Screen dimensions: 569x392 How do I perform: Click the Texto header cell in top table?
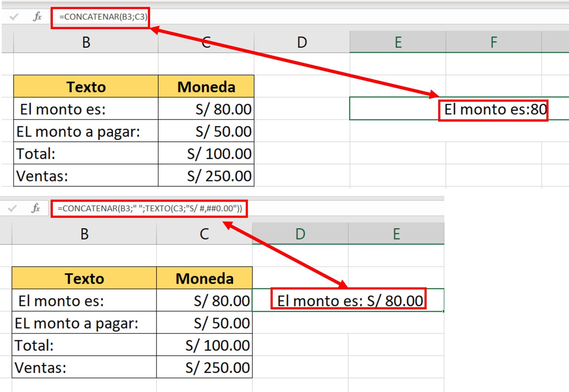(x=86, y=87)
